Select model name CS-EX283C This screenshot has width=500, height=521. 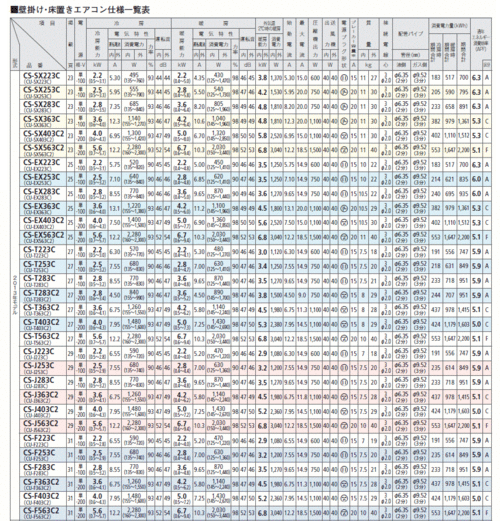(x=42, y=192)
